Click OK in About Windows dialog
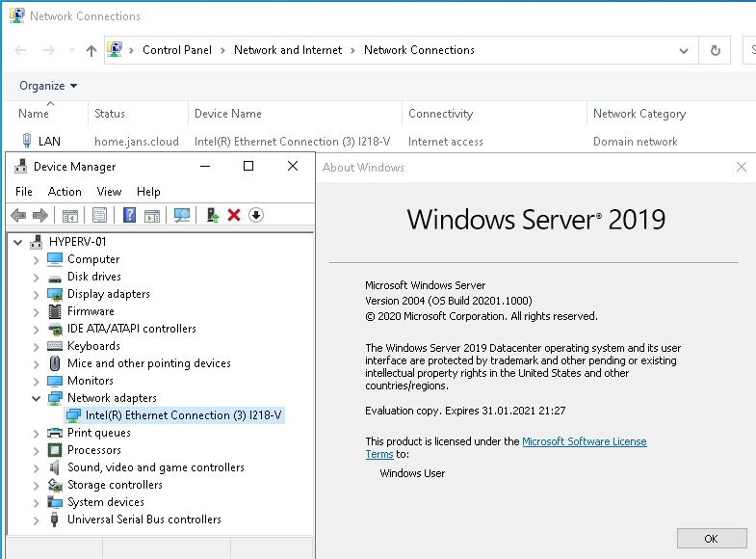 pos(712,538)
